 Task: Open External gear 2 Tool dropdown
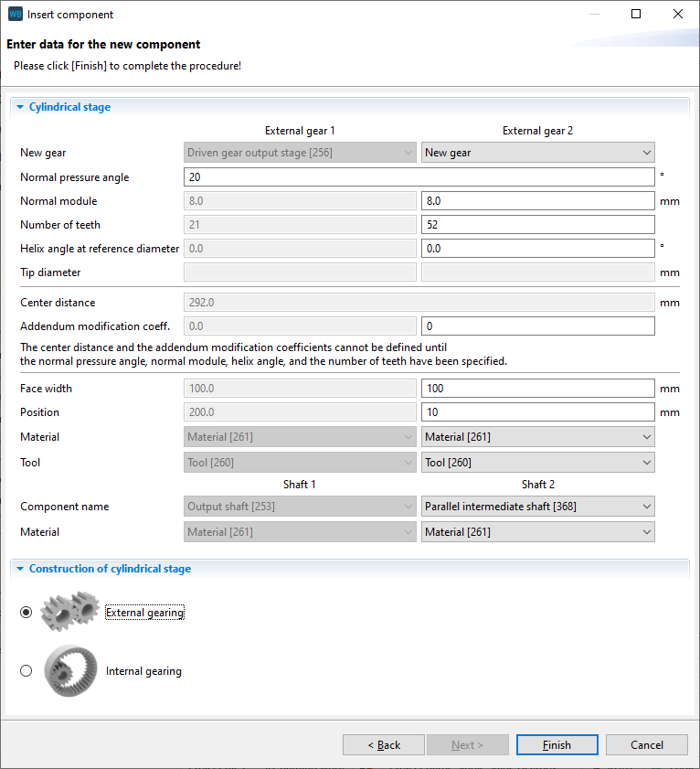[x=537, y=463]
